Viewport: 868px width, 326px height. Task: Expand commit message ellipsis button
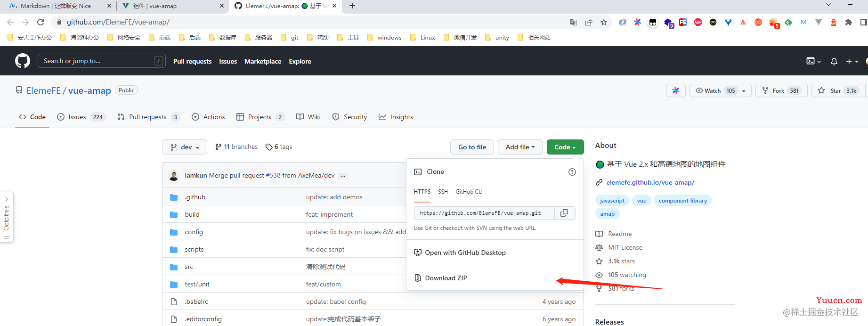click(343, 176)
